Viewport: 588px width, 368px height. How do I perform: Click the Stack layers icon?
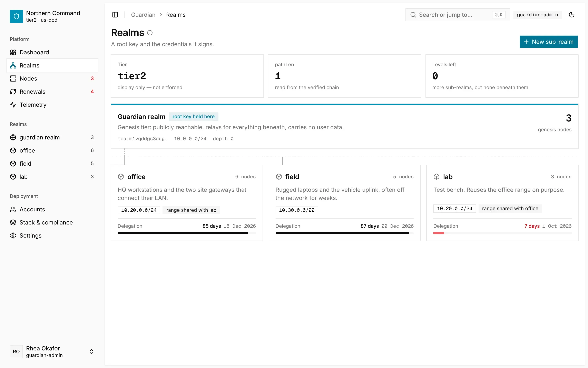(13, 222)
